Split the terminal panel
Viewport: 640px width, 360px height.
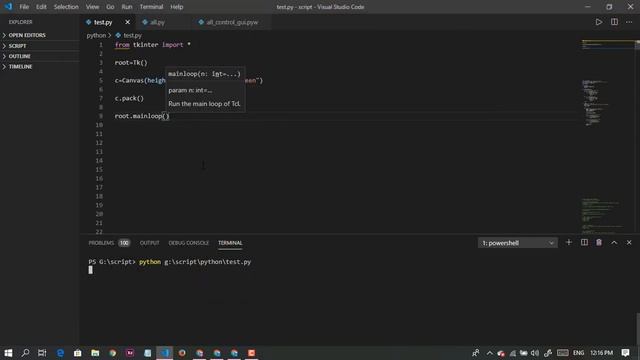(584, 242)
